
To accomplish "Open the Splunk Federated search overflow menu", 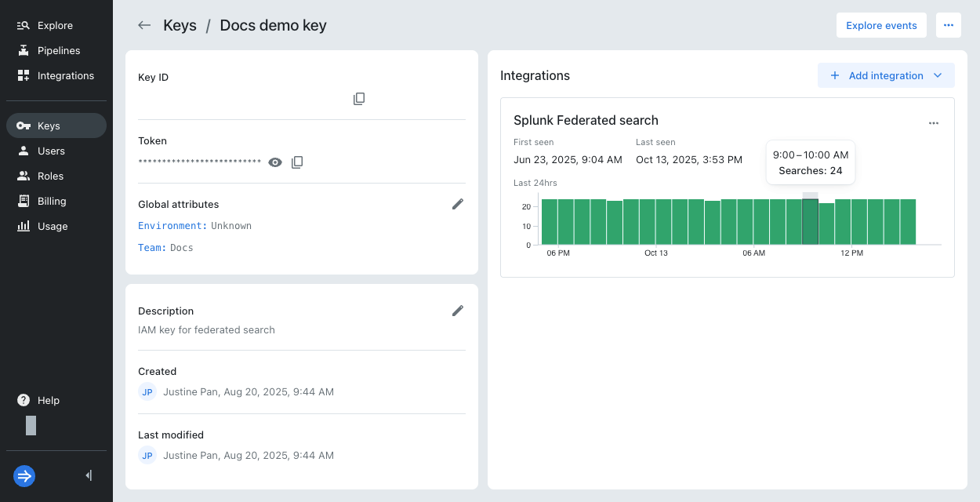I will pyautogui.click(x=934, y=122).
